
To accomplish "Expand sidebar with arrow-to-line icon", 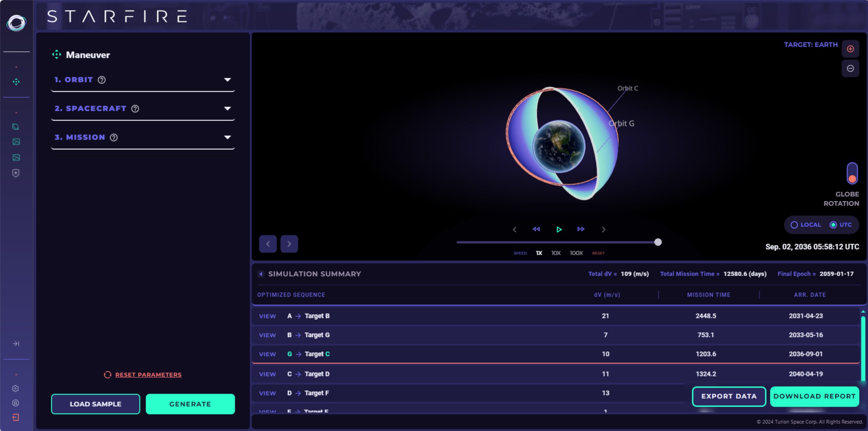I will tap(16, 344).
